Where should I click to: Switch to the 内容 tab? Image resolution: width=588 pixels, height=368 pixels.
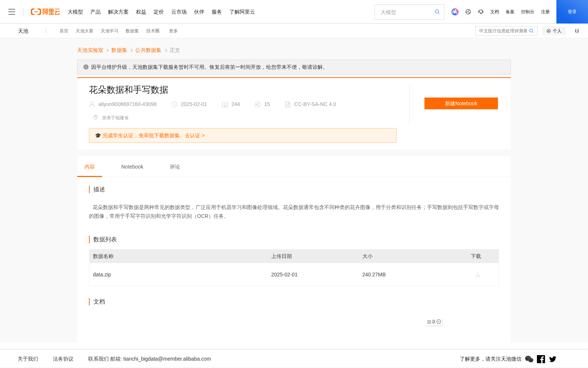point(90,167)
